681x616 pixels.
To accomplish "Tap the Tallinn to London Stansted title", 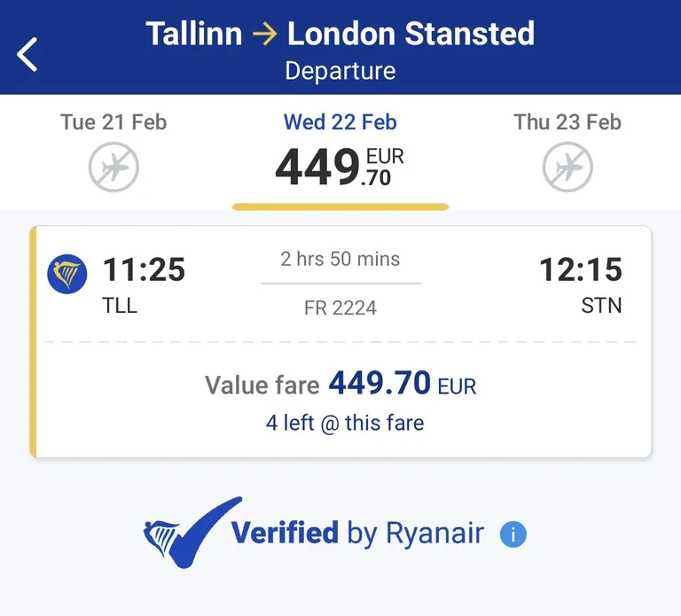I will (340, 34).
